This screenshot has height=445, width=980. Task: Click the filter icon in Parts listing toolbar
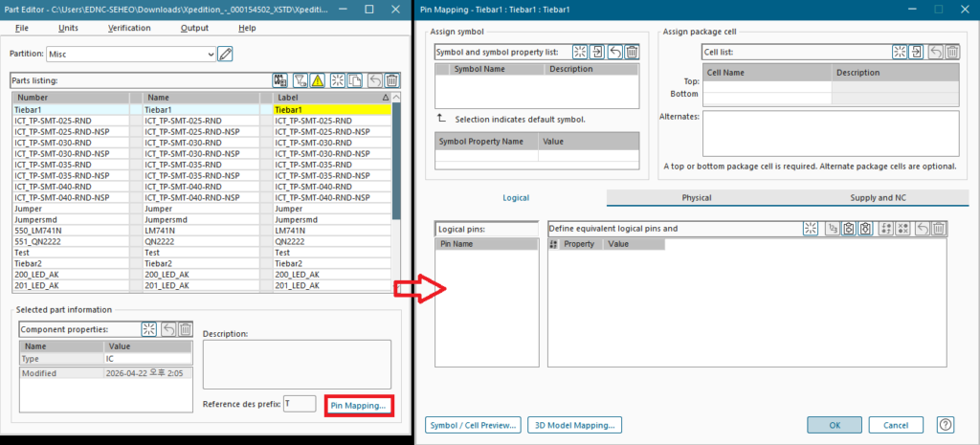pyautogui.click(x=300, y=81)
